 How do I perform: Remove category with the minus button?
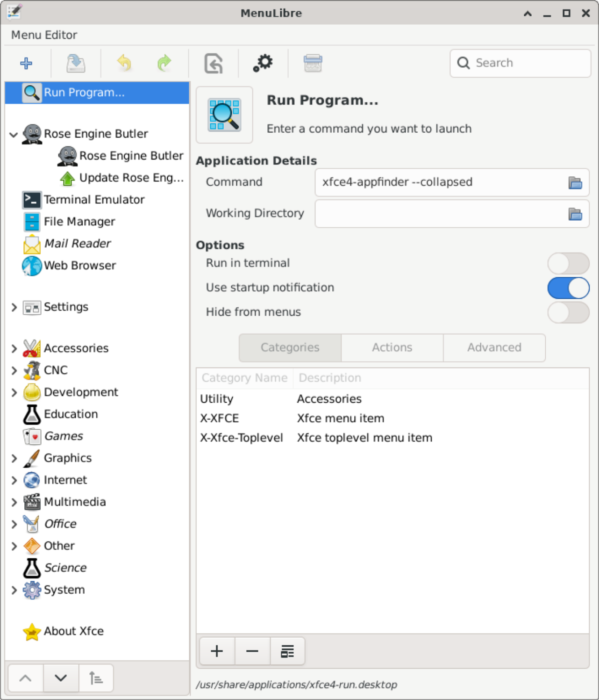point(252,651)
